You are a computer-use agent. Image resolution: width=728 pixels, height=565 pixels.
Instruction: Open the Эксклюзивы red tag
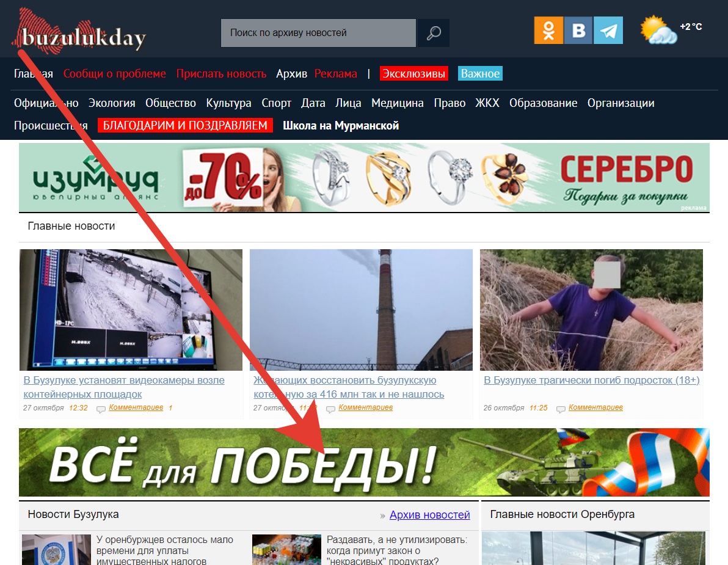click(413, 74)
